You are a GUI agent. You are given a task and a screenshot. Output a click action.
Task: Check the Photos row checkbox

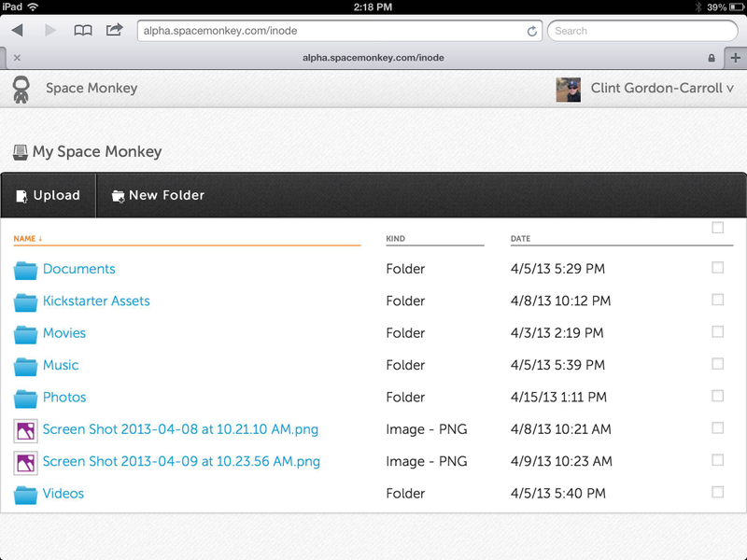click(717, 396)
